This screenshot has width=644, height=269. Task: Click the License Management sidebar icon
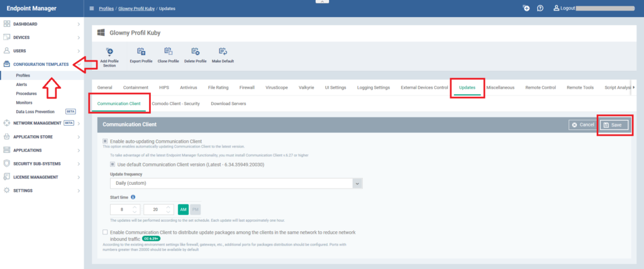6,177
